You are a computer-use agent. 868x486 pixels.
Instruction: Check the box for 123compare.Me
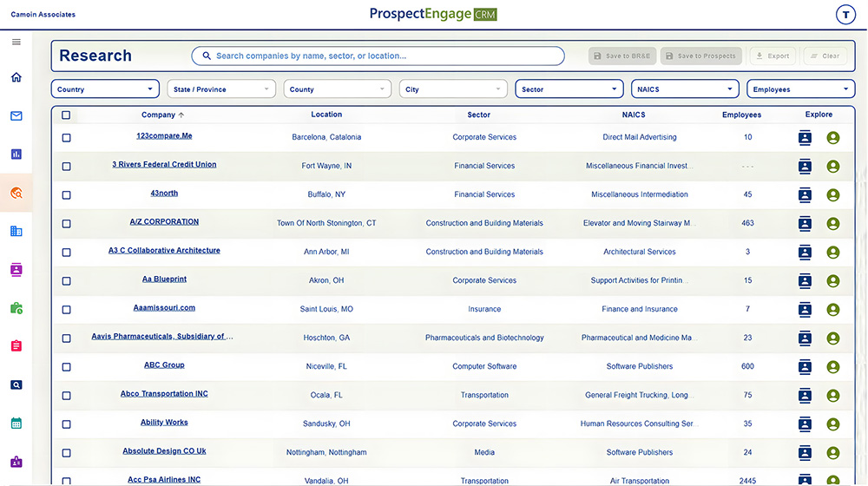coord(67,138)
